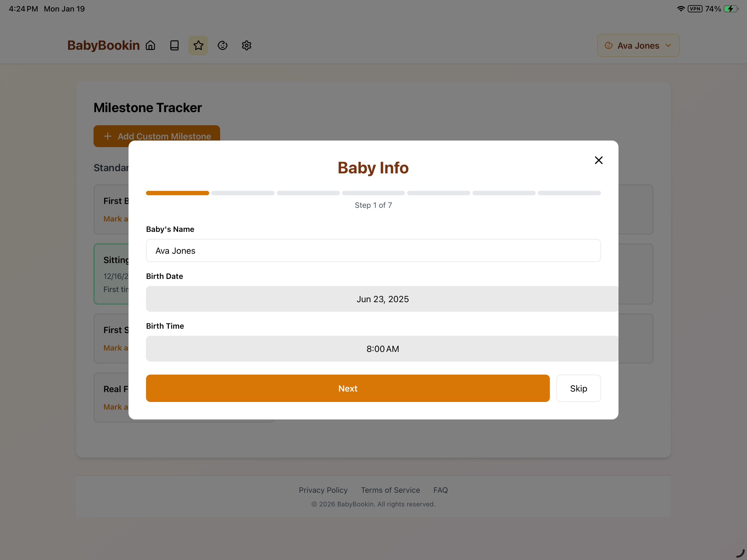Open the FAQ link

[440, 490]
